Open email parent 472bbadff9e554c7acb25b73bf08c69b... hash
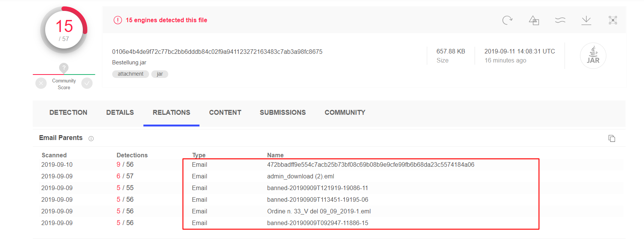Screen dimensions: 644x242 pos(371,165)
